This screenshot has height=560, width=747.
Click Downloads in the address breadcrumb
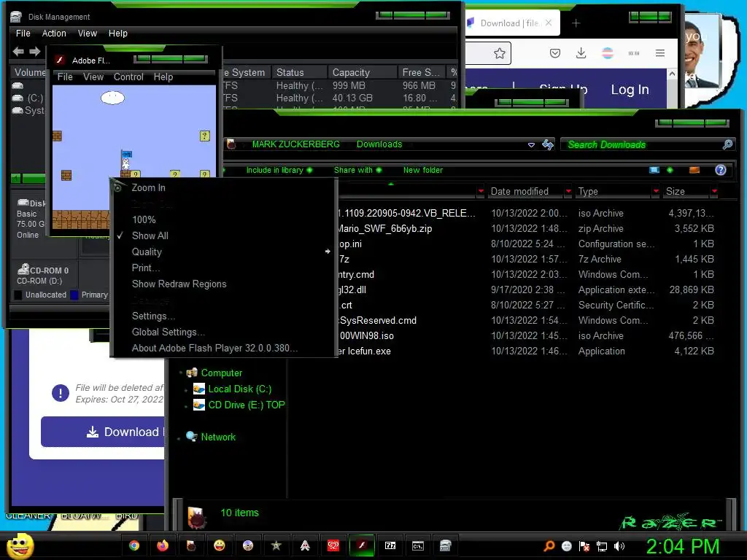tap(379, 144)
